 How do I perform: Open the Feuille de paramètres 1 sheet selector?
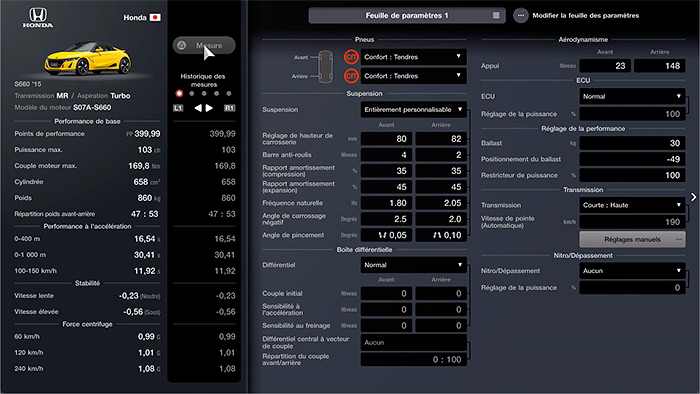407,16
